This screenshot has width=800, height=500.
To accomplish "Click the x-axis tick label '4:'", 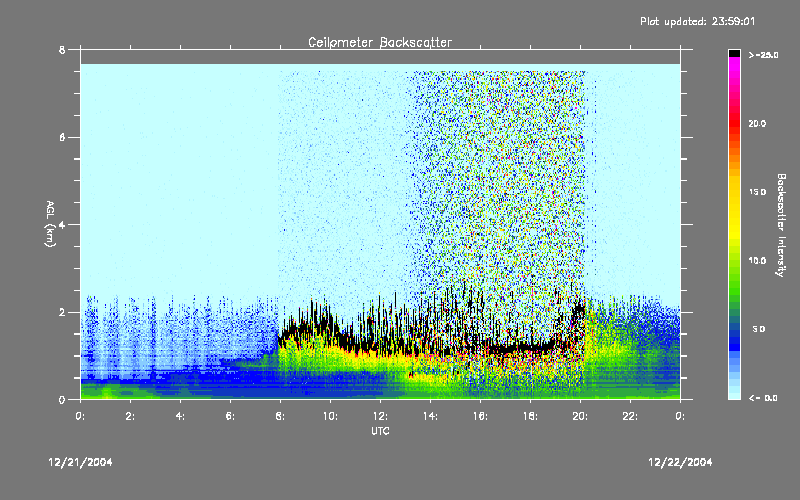I will coord(180,416).
